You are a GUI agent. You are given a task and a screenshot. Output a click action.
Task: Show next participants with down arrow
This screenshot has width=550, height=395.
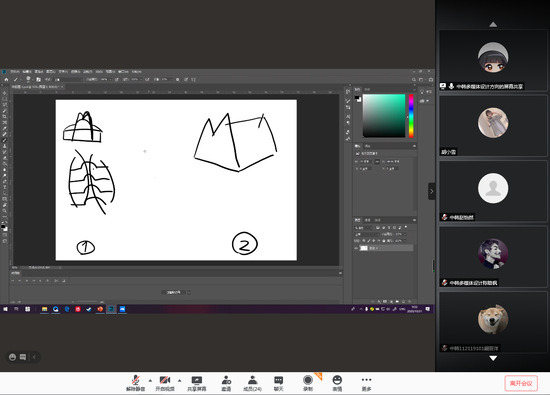493,358
